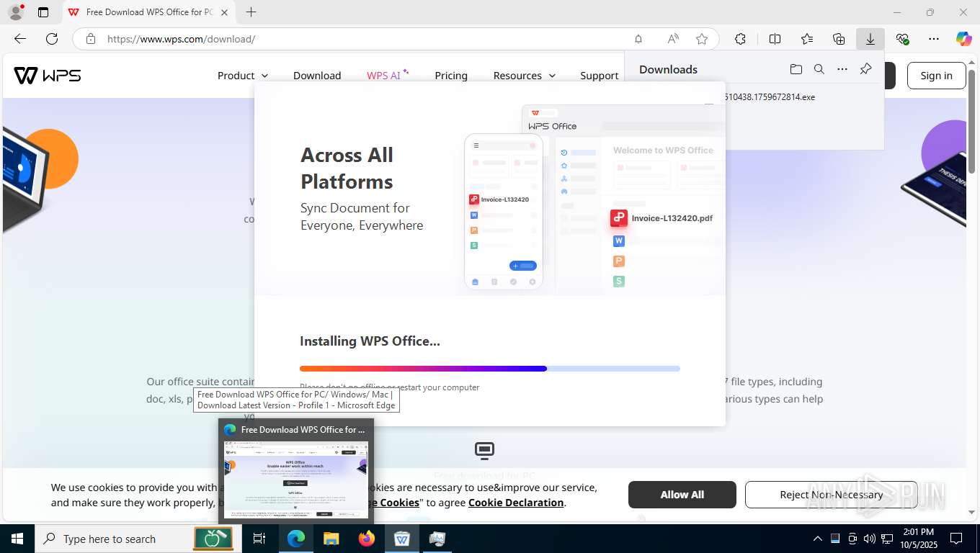The width and height of the screenshot is (980, 553).
Task: Search downloads in the Downloads panel
Action: [x=819, y=69]
